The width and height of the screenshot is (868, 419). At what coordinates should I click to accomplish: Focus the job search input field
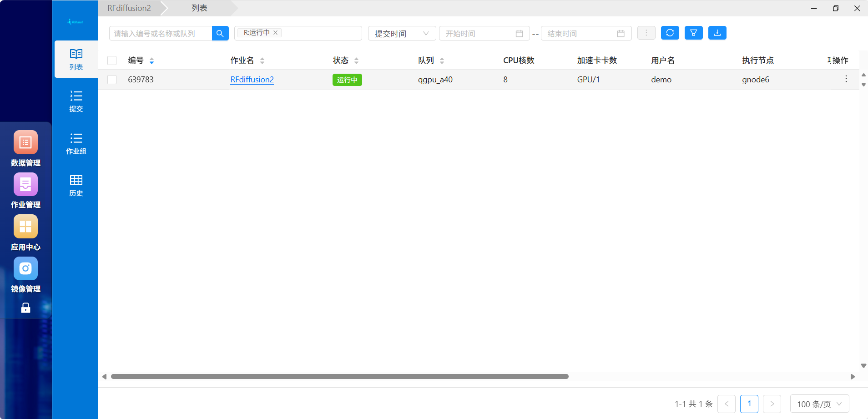pos(161,33)
